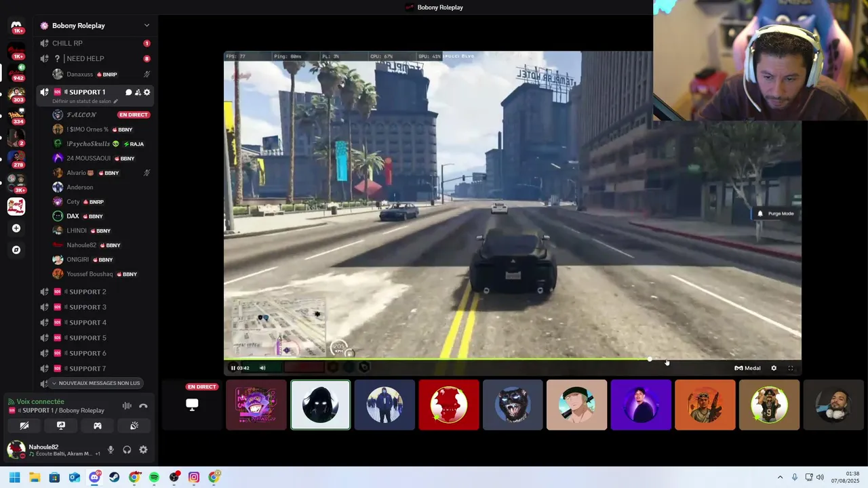Open SUPPORT 1 channel chat icon

[x=128, y=92]
